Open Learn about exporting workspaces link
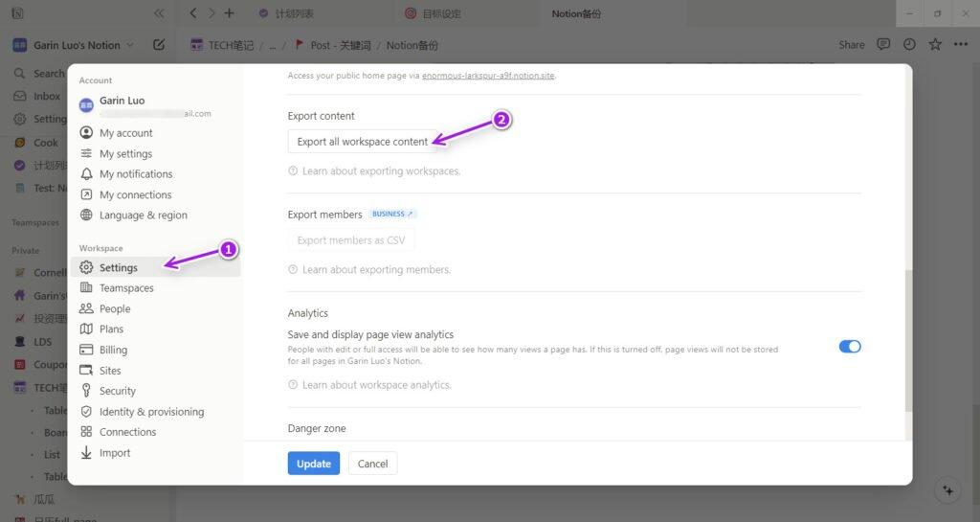This screenshot has width=980, height=522. [381, 171]
